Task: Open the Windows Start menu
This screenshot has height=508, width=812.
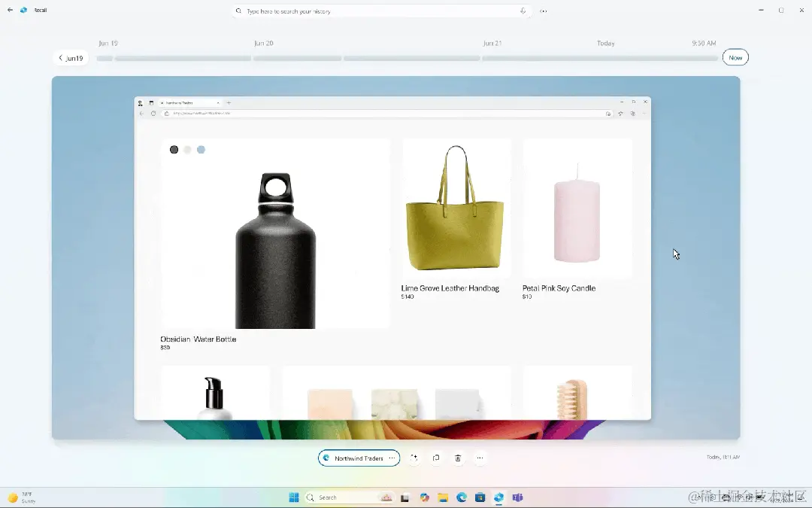Action: [x=294, y=497]
